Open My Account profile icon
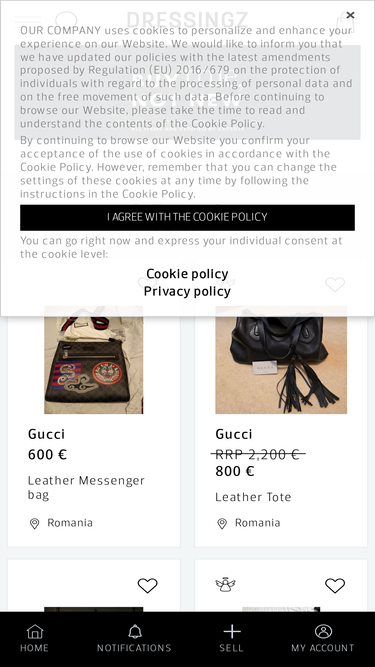Image resolution: width=375 pixels, height=667 pixels. pos(323,638)
